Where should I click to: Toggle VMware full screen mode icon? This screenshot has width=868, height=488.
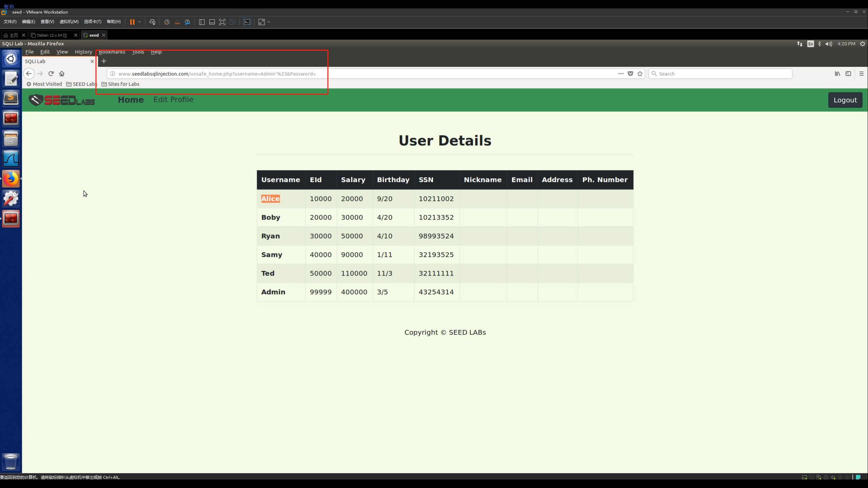point(222,22)
